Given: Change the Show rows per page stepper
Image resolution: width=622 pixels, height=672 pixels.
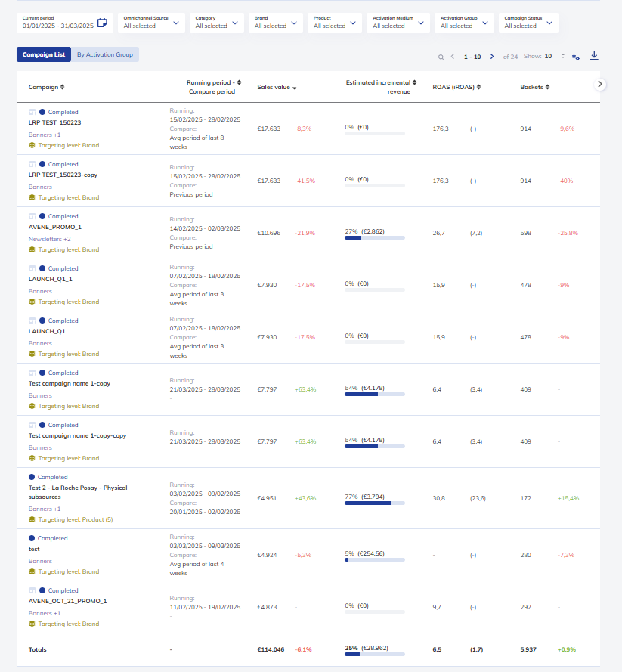Looking at the screenshot, I should tap(563, 56).
